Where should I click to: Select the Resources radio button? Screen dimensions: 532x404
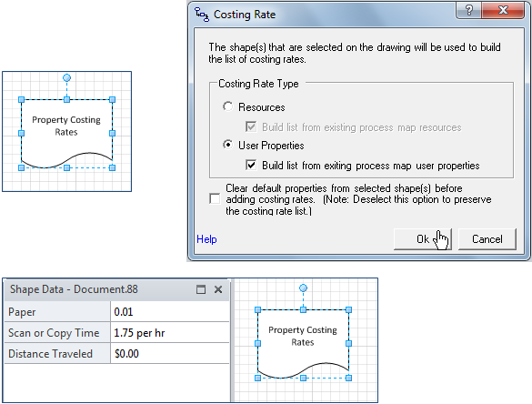[228, 107]
